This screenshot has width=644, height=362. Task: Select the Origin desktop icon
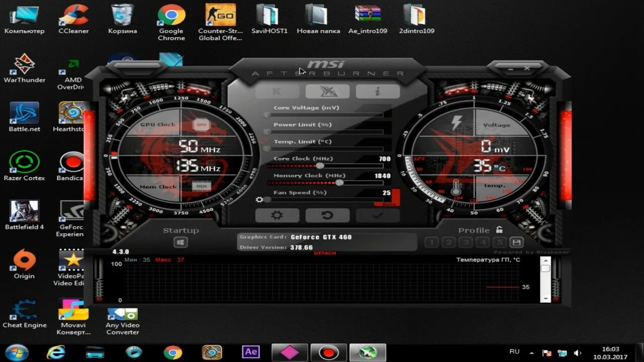[x=24, y=264]
